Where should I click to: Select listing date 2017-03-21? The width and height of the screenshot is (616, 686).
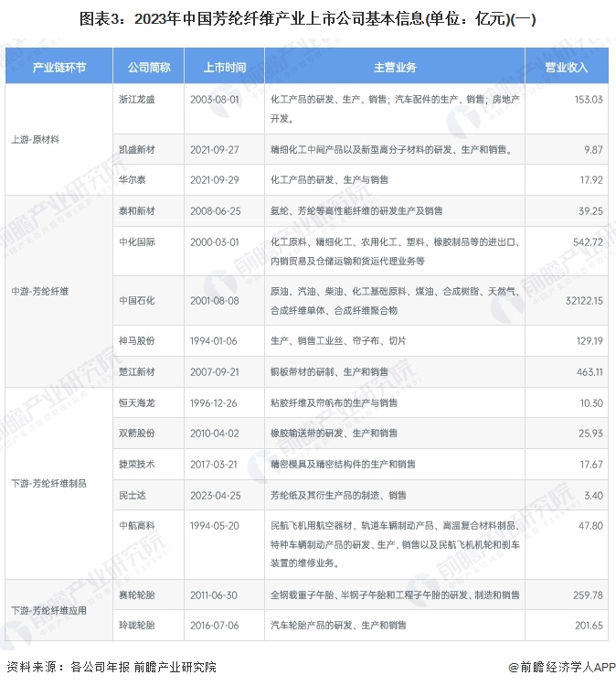tap(214, 464)
